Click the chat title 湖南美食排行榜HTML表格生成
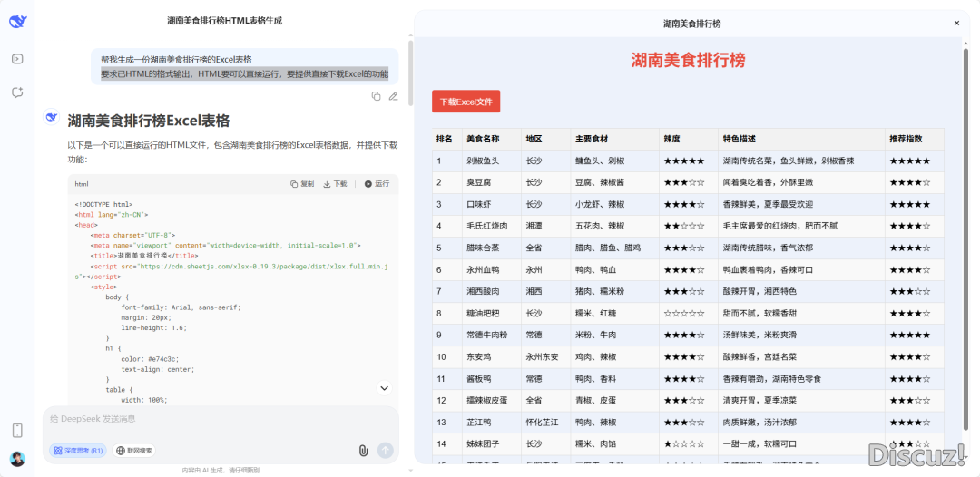The width and height of the screenshot is (980, 477). click(224, 21)
